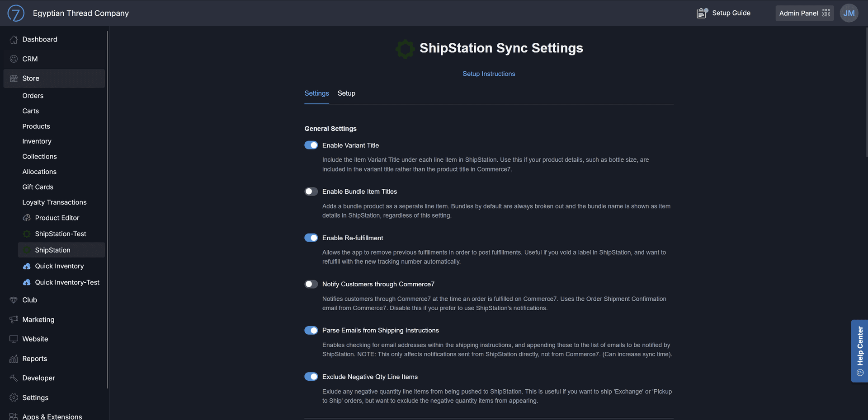The height and width of the screenshot is (420, 868).
Task: Enable the Bundle Item Titles toggle
Action: point(311,191)
